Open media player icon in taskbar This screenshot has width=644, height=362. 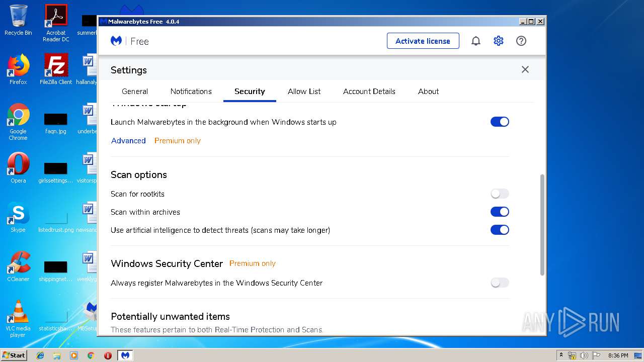pyautogui.click(x=74, y=355)
